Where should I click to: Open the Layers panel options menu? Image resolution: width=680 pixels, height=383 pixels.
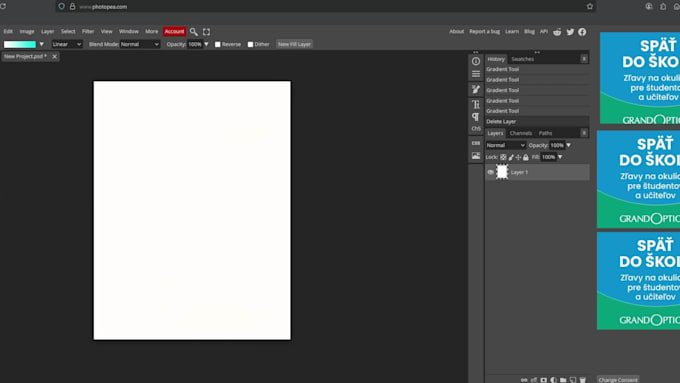tap(584, 133)
